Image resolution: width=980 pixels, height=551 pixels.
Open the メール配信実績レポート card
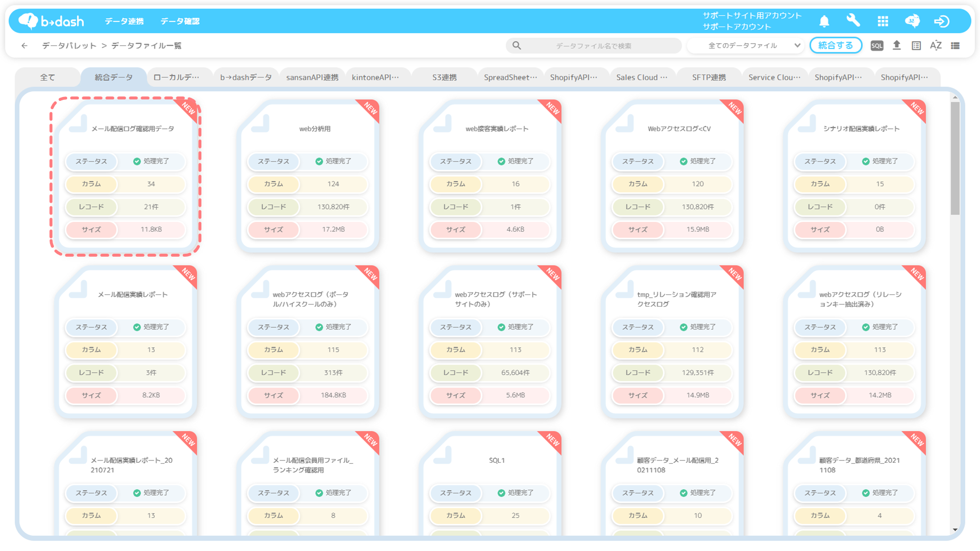click(x=125, y=342)
